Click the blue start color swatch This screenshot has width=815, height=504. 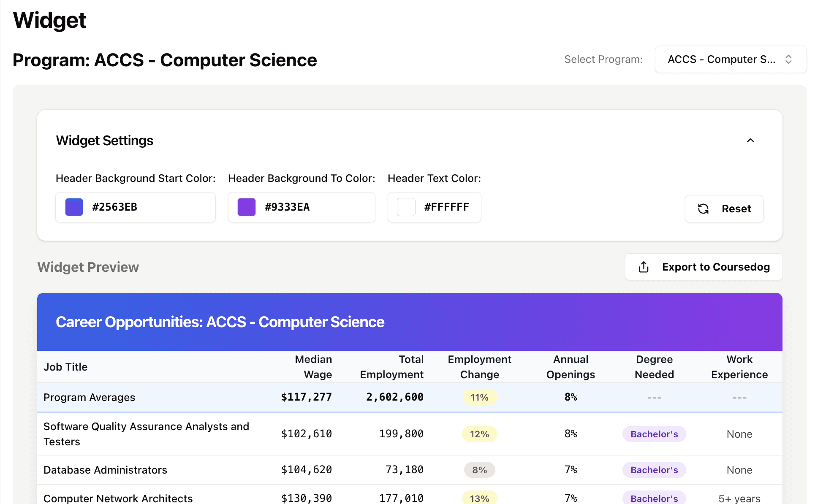coord(74,207)
